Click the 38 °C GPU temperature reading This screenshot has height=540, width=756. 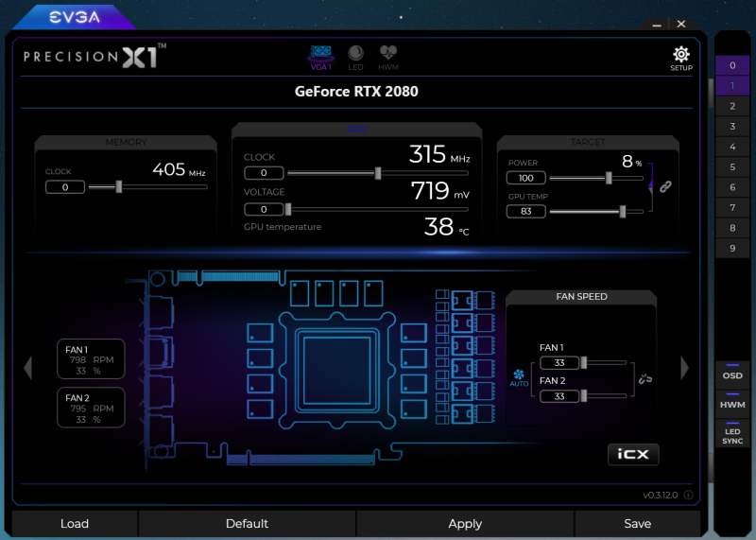click(x=446, y=226)
